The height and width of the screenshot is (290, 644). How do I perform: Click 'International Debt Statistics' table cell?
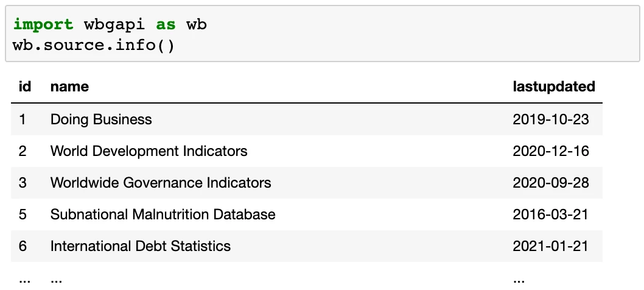141,246
